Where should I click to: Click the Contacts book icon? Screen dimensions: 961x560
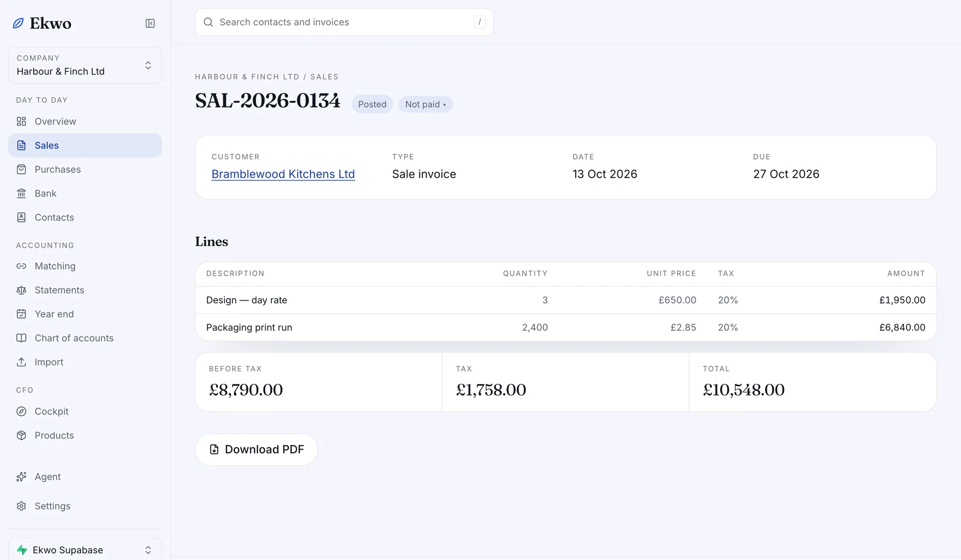pos(21,218)
